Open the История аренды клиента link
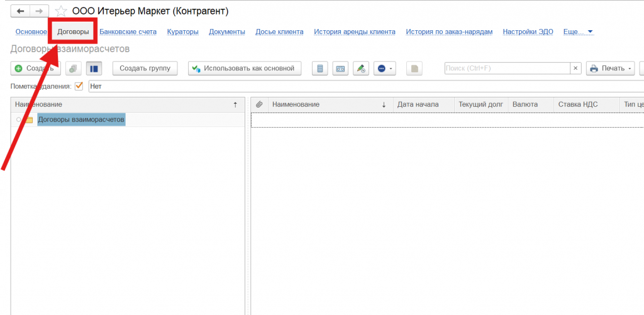This screenshot has width=644, height=315. 354,31
